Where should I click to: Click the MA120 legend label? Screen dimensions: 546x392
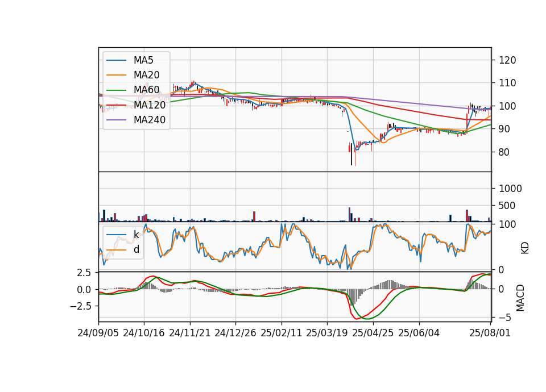pyautogui.click(x=150, y=105)
